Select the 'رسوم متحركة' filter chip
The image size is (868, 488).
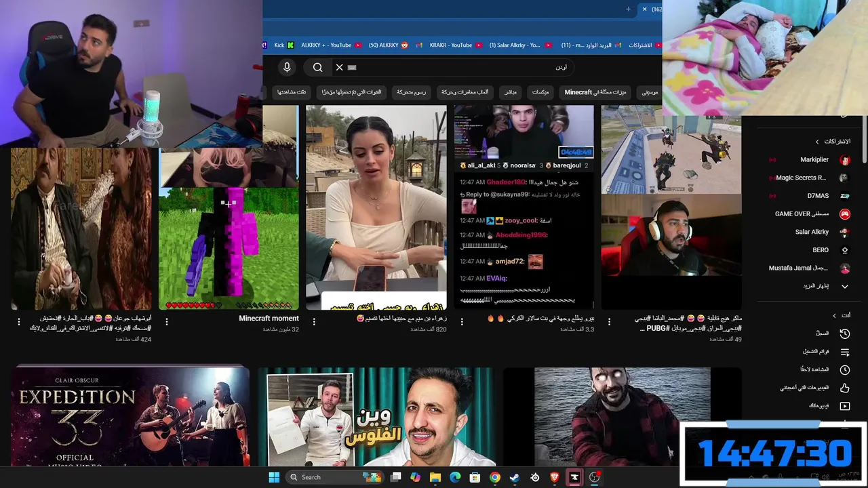(x=411, y=92)
